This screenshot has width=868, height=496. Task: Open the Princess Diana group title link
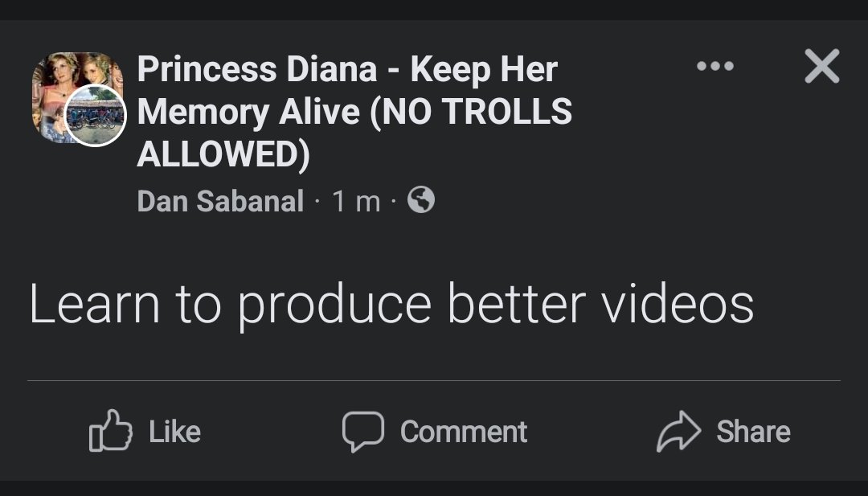(x=347, y=71)
